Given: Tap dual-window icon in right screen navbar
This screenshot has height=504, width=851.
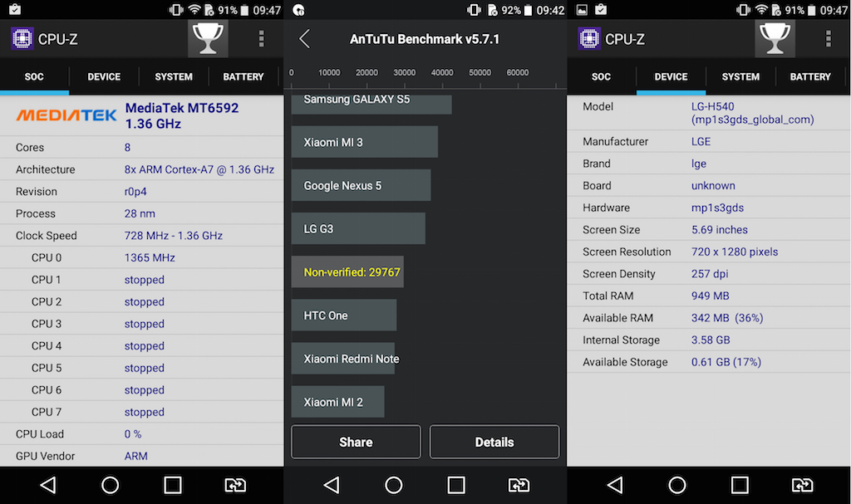Looking at the screenshot, I should [802, 484].
